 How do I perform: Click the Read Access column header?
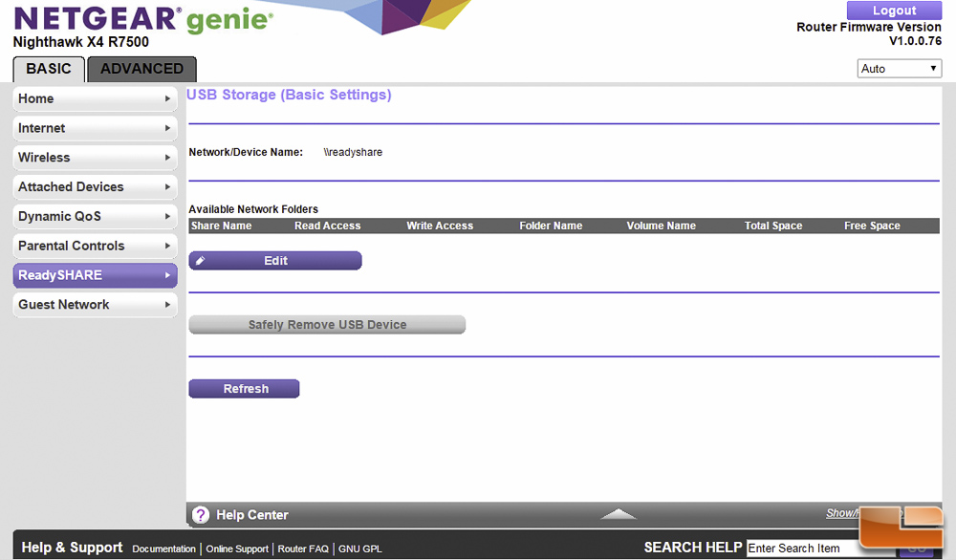coord(327,226)
